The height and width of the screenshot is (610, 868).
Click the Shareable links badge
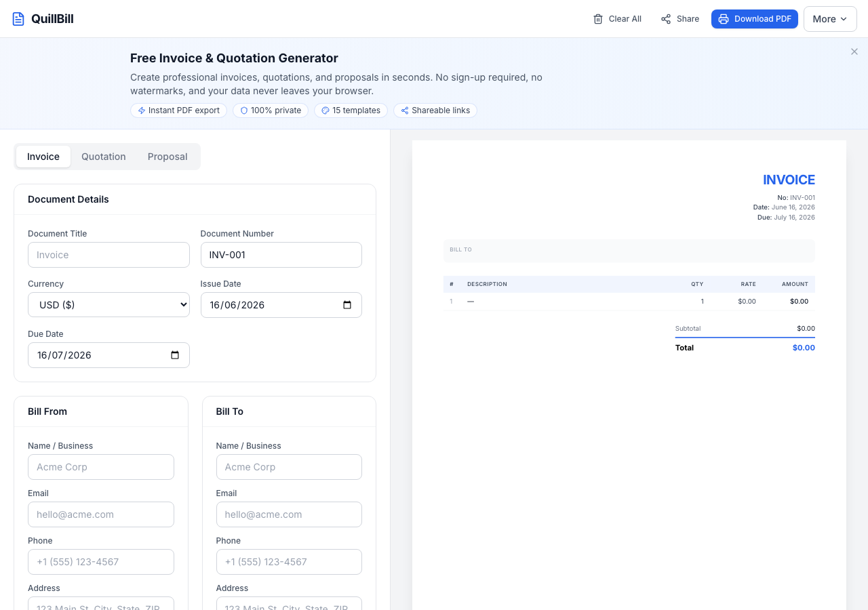(435, 110)
